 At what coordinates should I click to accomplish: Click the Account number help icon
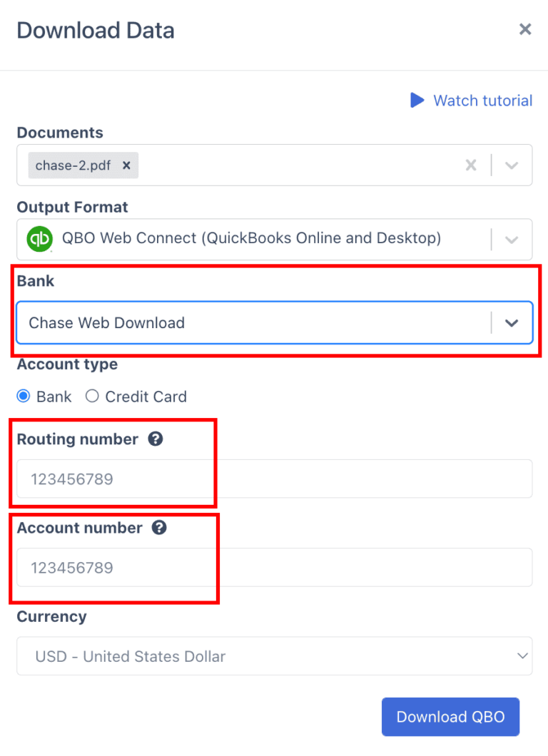click(159, 528)
